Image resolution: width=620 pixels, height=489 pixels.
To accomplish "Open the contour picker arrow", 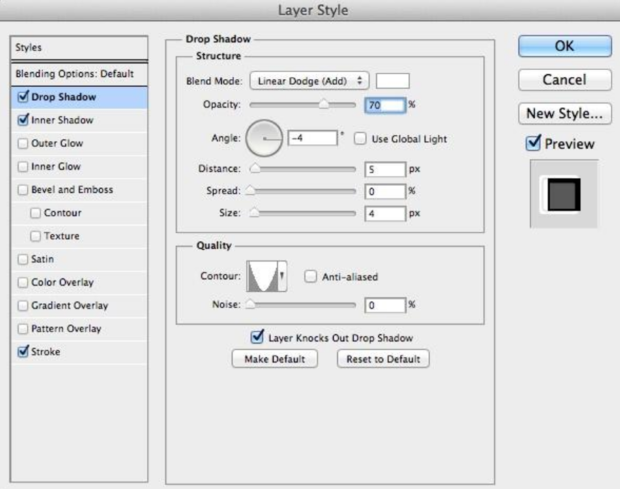I will [282, 276].
